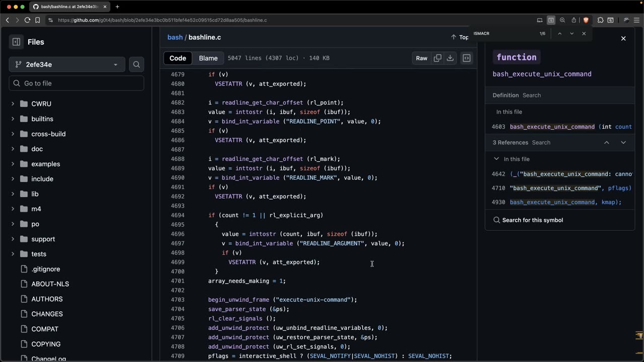
Task: Jump to next symbol reference
Action: click(x=623, y=143)
